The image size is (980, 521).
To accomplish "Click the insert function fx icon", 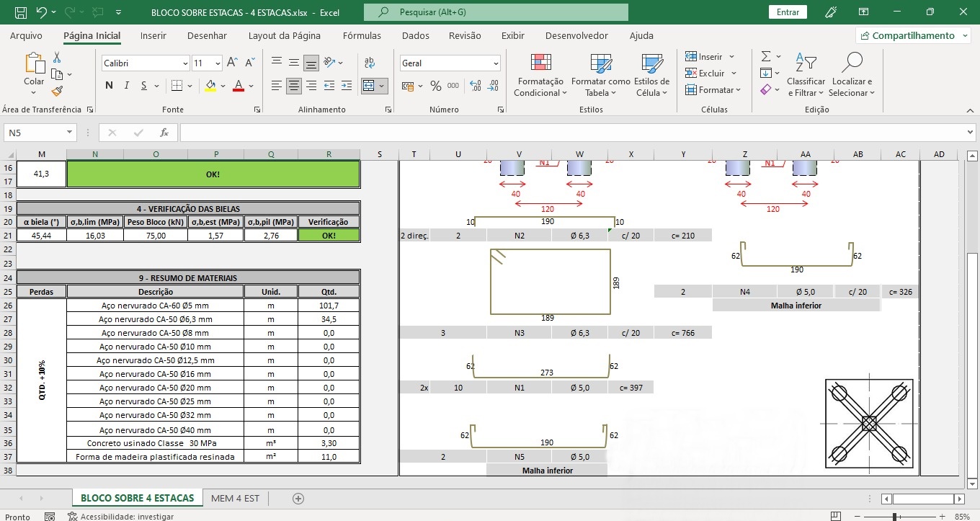I will tap(164, 133).
